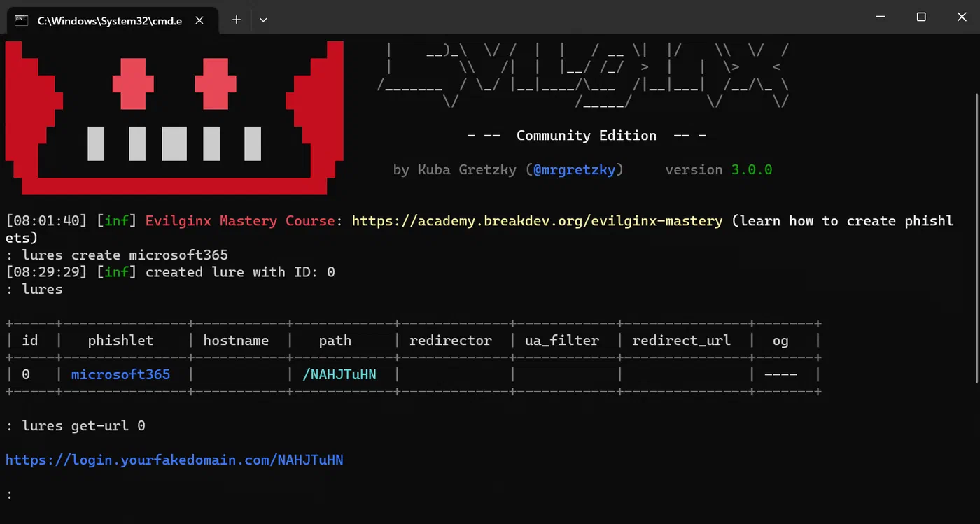The image size is (980, 524).
Task: Click the '----' og cell value
Action: pos(780,375)
